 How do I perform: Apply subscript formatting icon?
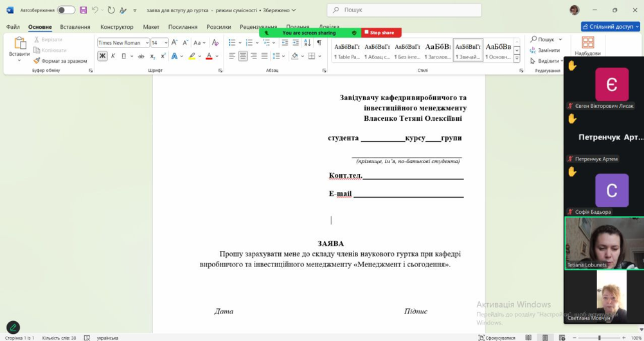coord(152,57)
